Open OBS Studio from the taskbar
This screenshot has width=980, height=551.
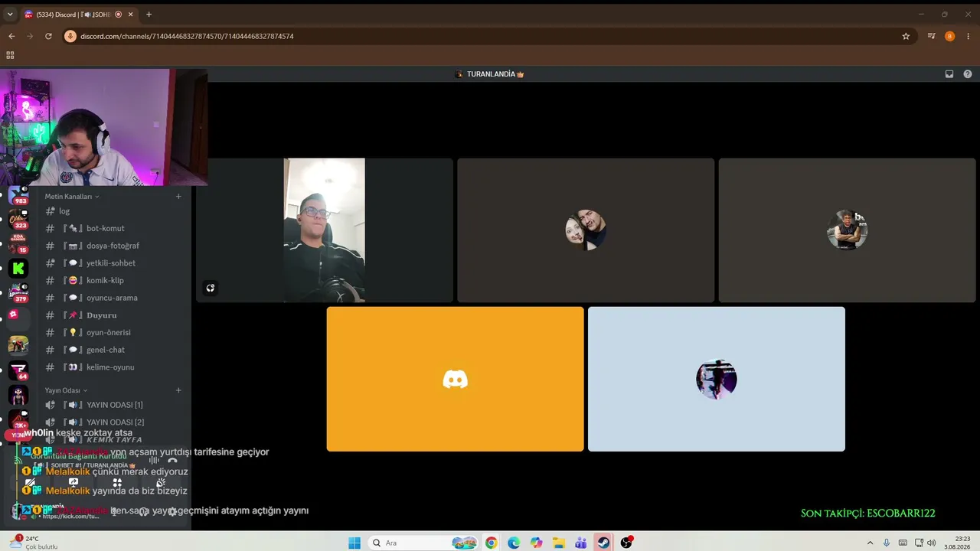coord(626,543)
